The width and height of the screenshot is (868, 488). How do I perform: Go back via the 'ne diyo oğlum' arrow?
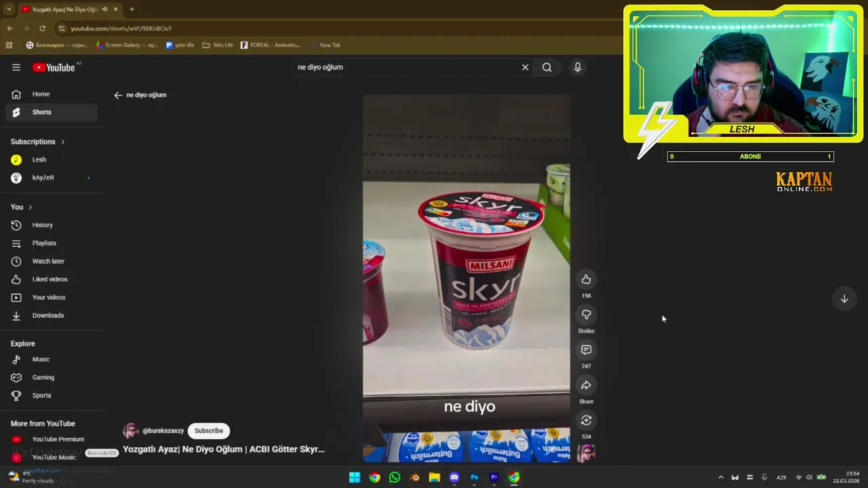click(x=118, y=95)
